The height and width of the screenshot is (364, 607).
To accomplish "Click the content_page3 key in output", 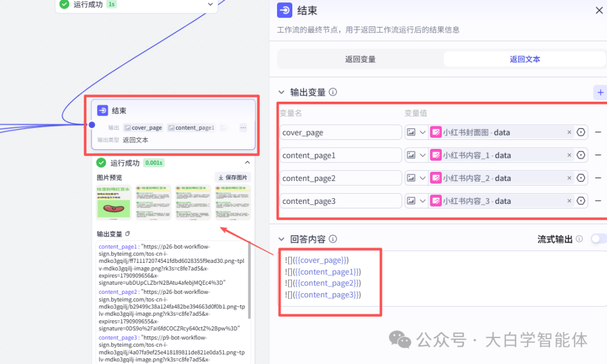I will (x=118, y=337).
